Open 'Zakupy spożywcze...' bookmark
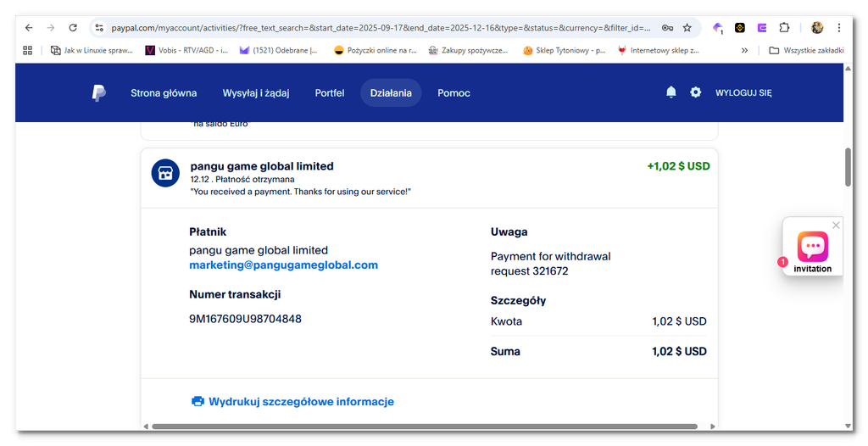 tap(468, 50)
